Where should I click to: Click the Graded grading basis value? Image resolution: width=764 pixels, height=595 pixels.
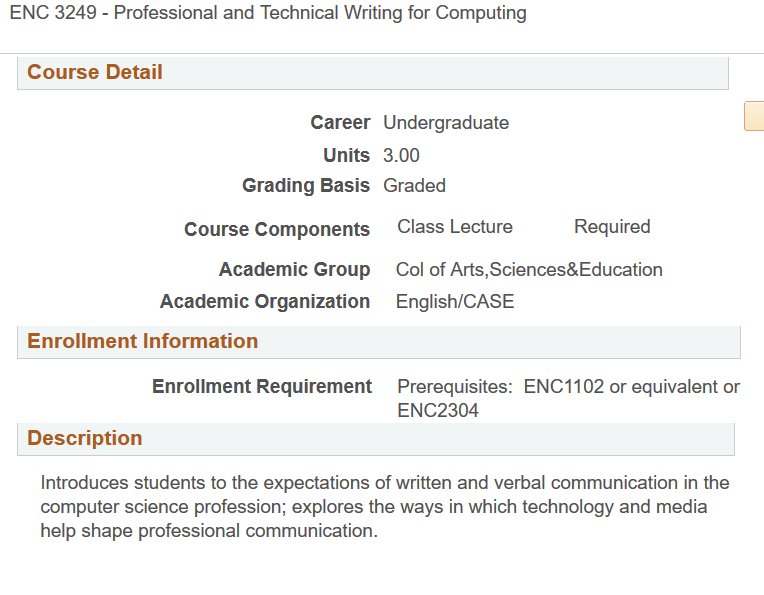414,186
